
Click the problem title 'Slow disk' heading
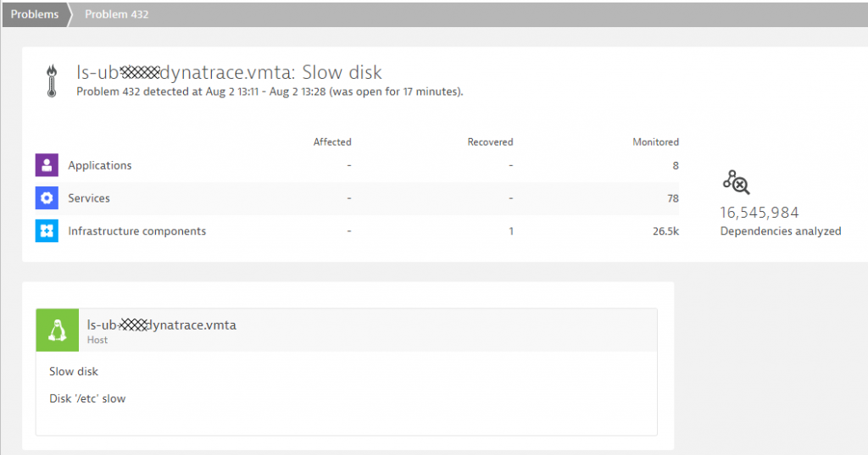(229, 73)
